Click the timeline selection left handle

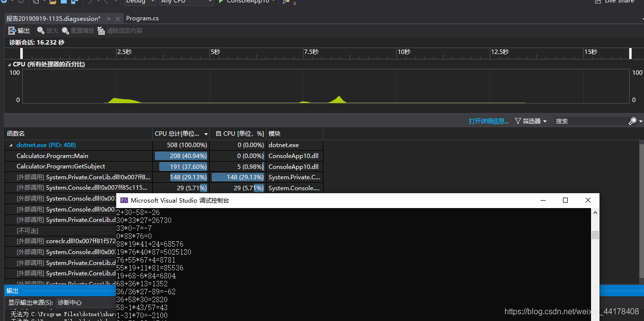tap(21, 53)
